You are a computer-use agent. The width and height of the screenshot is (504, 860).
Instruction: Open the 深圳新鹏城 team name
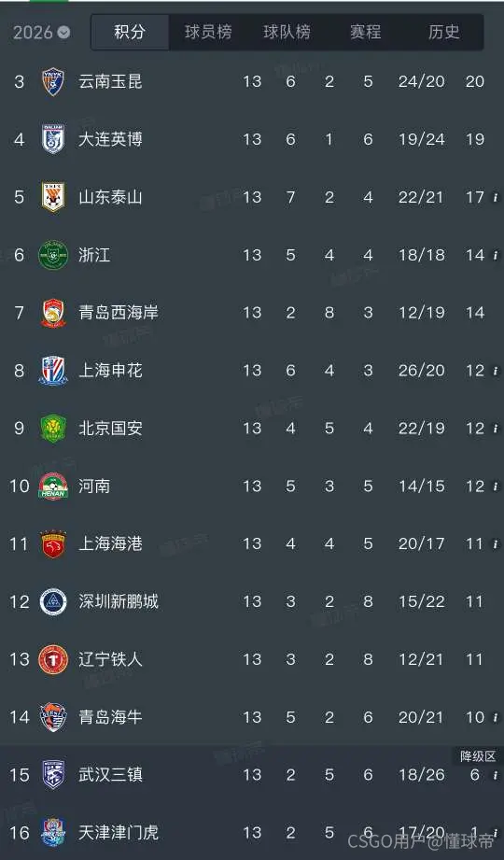(119, 601)
